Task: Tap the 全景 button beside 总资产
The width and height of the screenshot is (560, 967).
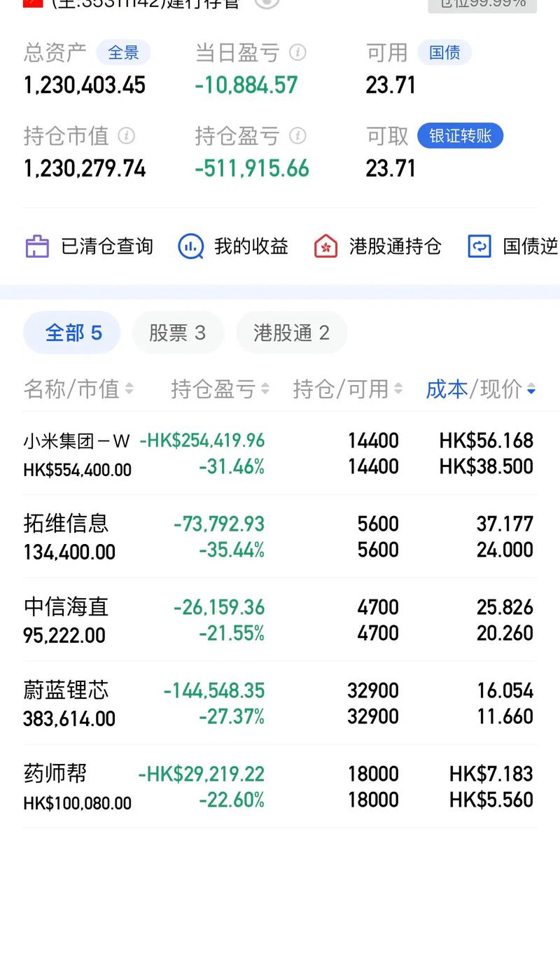Action: 123,53
